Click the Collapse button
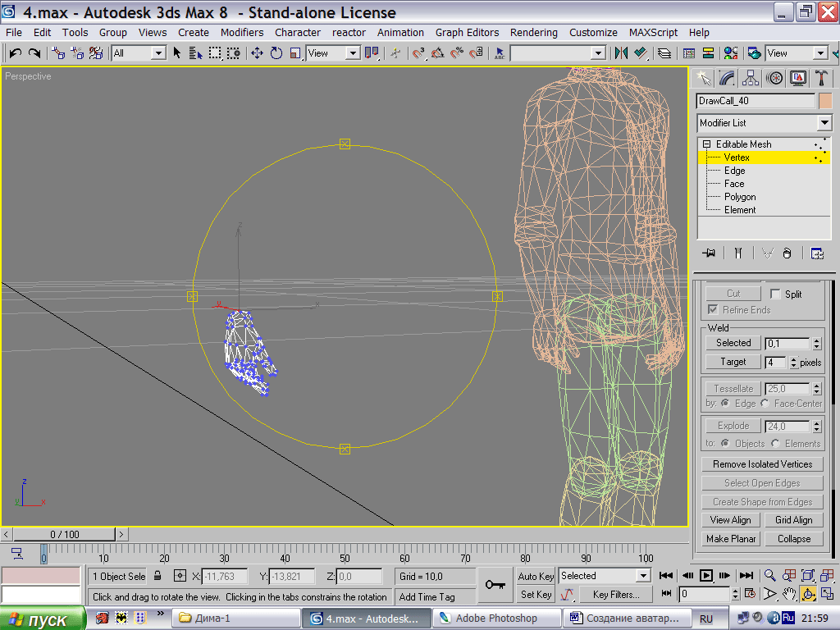 pyautogui.click(x=794, y=538)
